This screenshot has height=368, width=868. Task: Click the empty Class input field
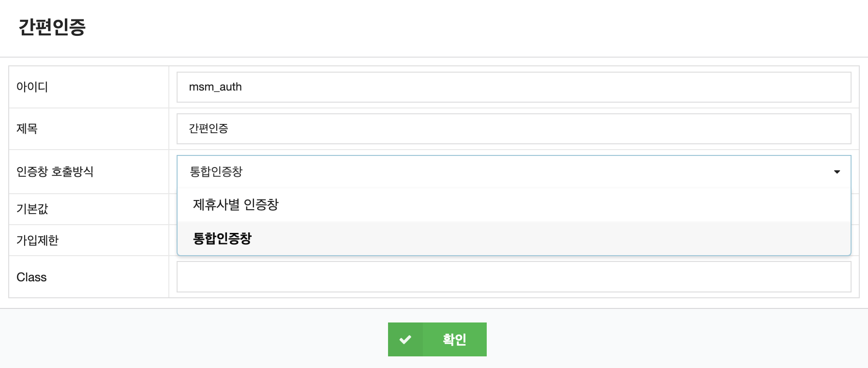point(513,277)
